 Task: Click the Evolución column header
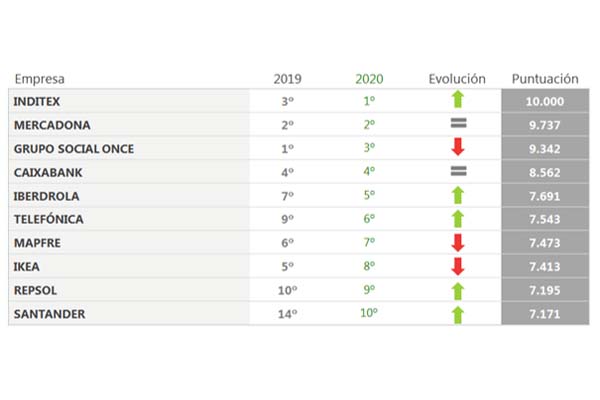pos(457,79)
